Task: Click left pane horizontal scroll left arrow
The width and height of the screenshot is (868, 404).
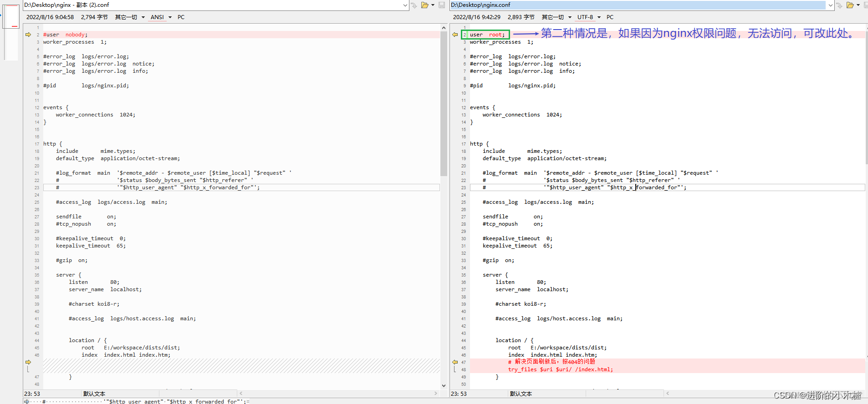Action: pos(241,393)
